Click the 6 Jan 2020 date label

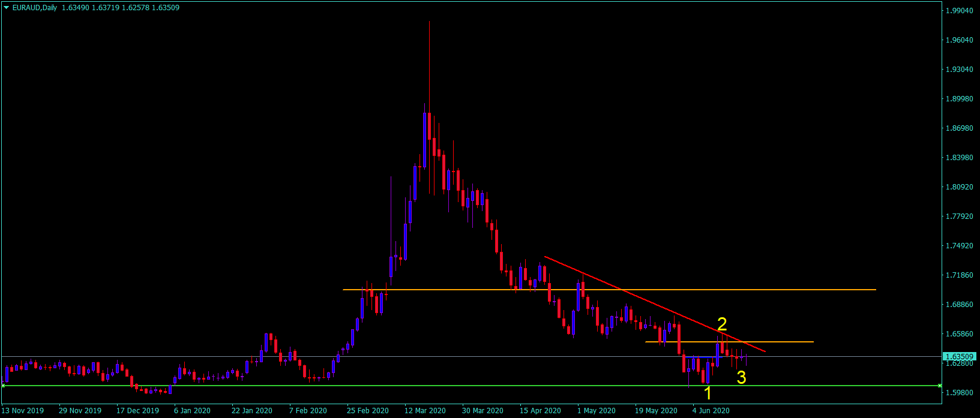(x=193, y=411)
